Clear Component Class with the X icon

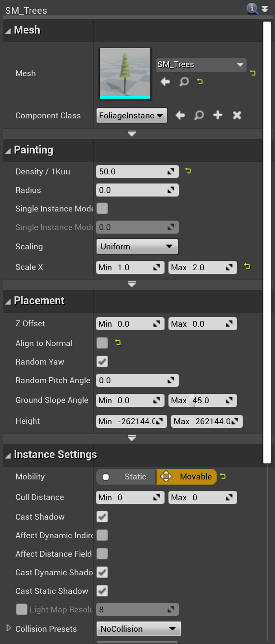pos(237,115)
